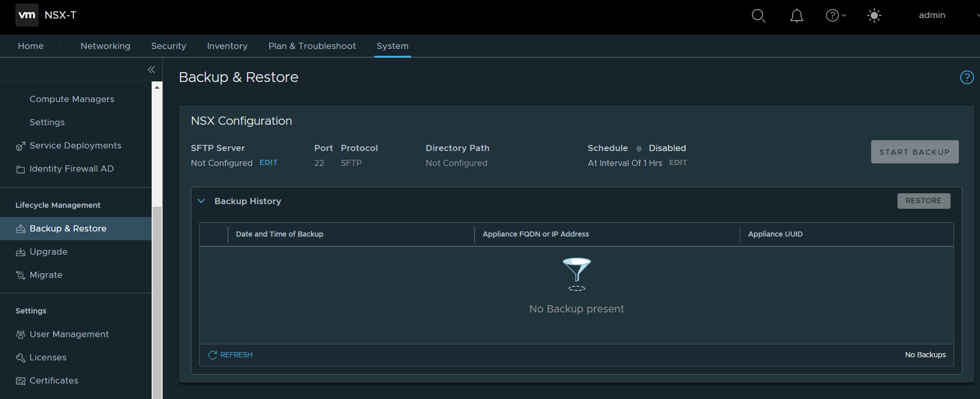Click the refresh circular arrow icon
Image resolution: width=980 pixels, height=399 pixels.
[x=213, y=355]
